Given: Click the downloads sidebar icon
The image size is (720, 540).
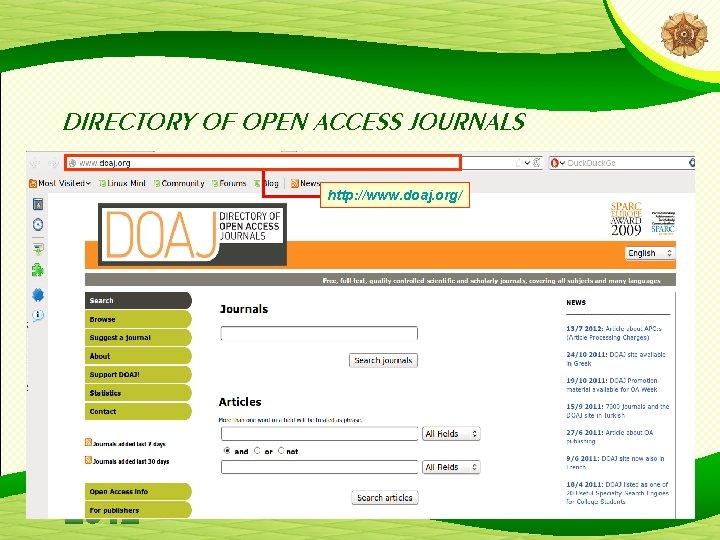Looking at the screenshot, I should [x=38, y=249].
